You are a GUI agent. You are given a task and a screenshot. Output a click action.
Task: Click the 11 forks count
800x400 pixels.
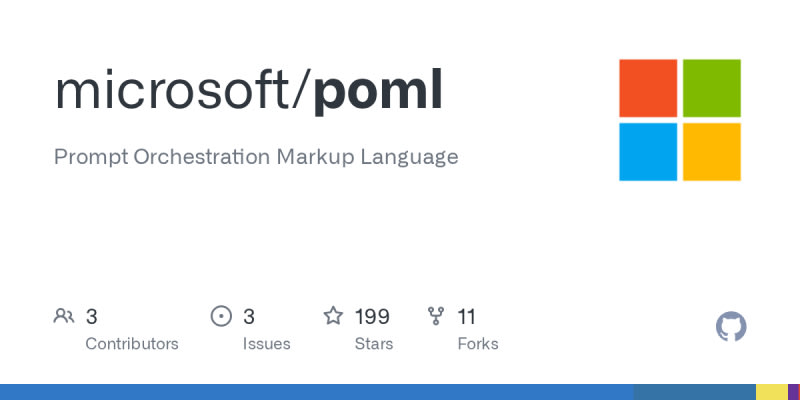[x=466, y=317]
